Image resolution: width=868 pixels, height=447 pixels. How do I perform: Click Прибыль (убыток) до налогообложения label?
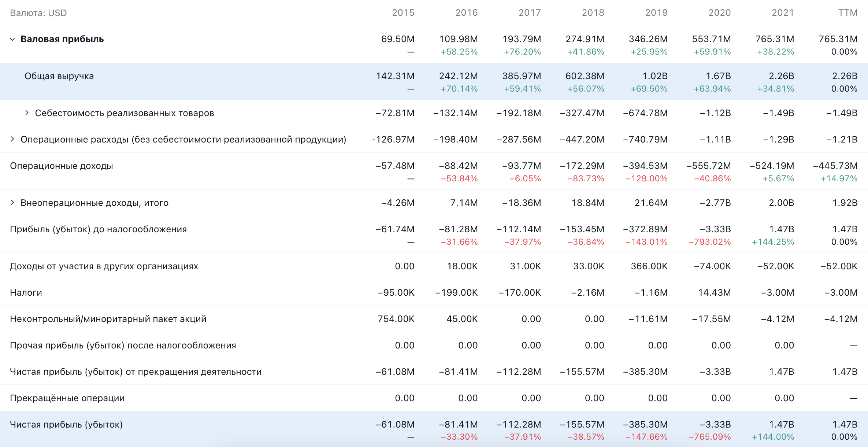click(99, 229)
